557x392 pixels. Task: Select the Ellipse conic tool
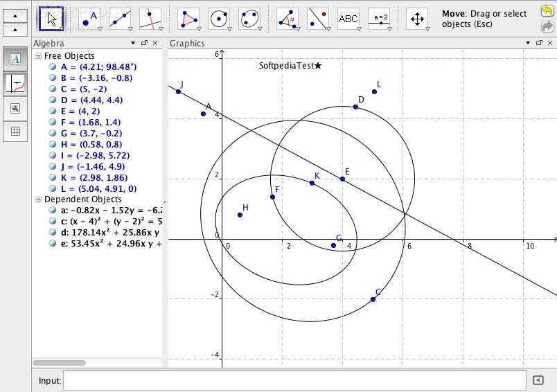click(249, 19)
